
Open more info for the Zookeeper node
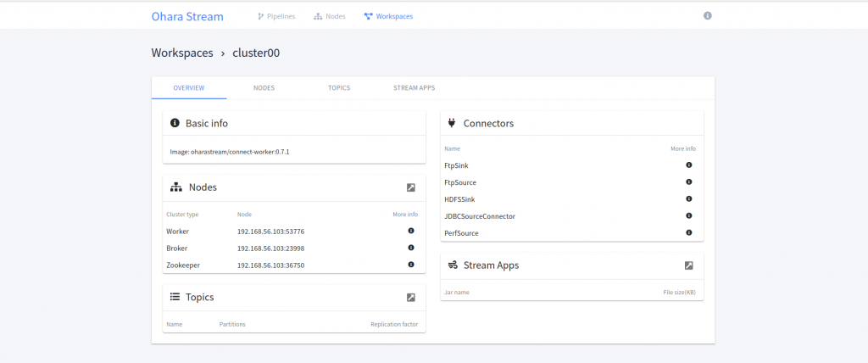click(x=411, y=265)
